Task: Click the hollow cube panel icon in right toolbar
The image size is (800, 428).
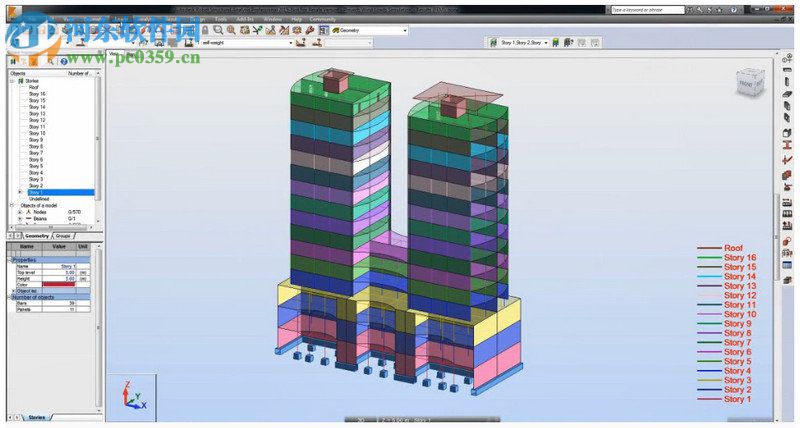Action: tap(787, 133)
